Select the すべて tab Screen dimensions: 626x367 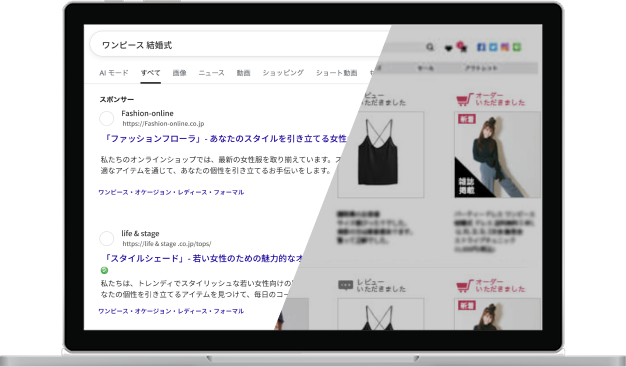tap(151, 73)
